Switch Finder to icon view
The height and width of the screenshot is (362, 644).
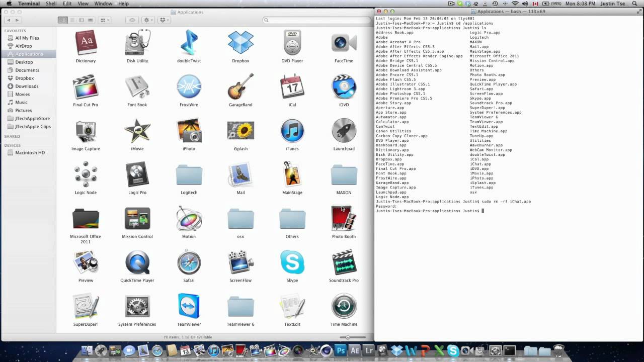[x=63, y=20]
